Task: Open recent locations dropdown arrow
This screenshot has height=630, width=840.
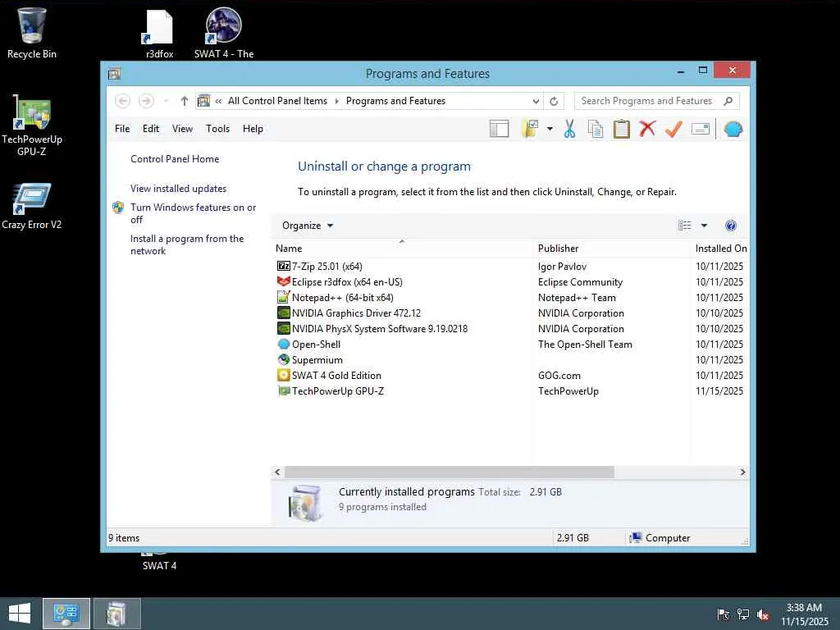Action: [x=166, y=101]
